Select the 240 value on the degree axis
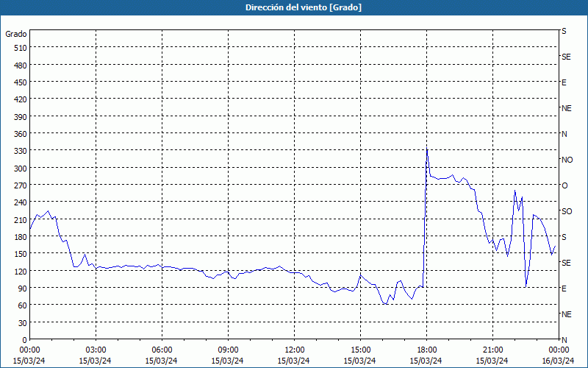Viewport: 588px width, 368px height. [x=21, y=203]
